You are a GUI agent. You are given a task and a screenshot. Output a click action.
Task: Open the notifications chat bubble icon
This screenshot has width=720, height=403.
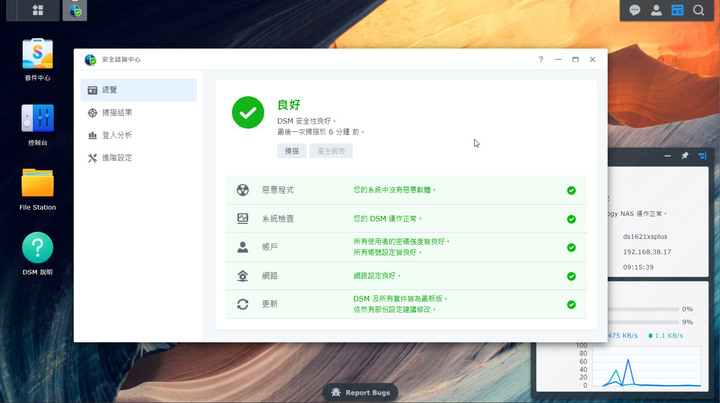coord(635,10)
